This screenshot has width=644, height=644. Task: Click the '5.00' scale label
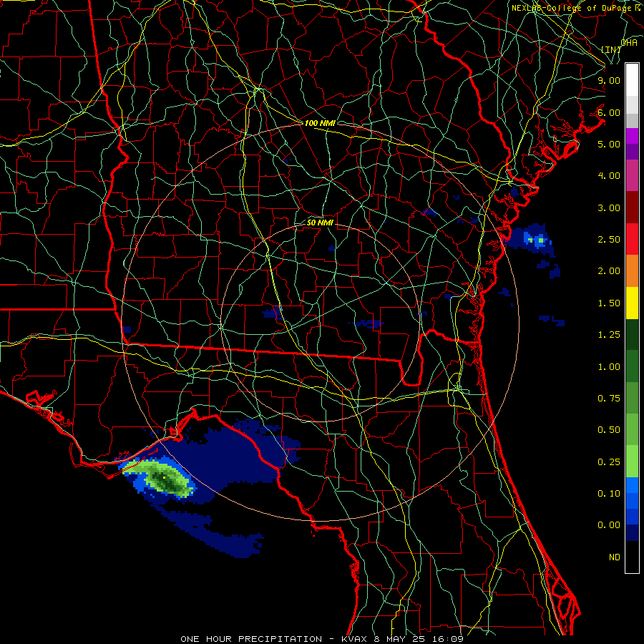click(609, 144)
